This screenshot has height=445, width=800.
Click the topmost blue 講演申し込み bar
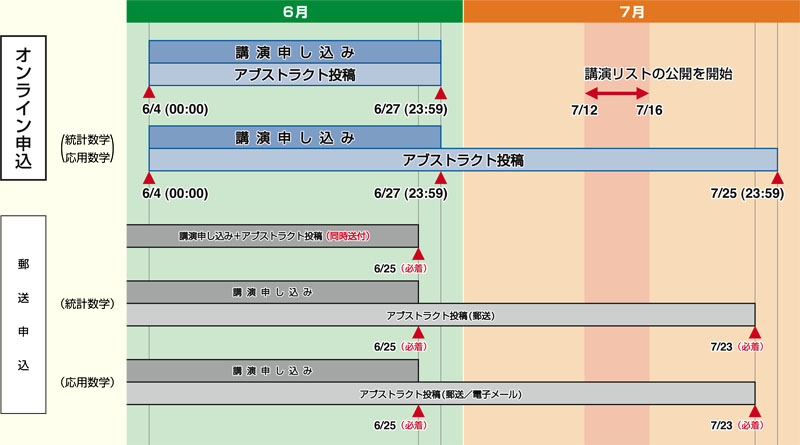tap(294, 51)
